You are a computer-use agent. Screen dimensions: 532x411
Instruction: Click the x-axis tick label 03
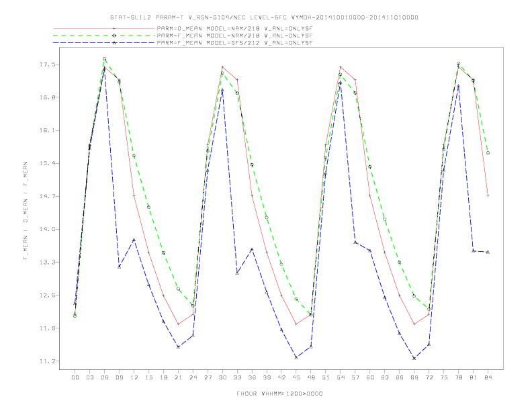(90, 377)
